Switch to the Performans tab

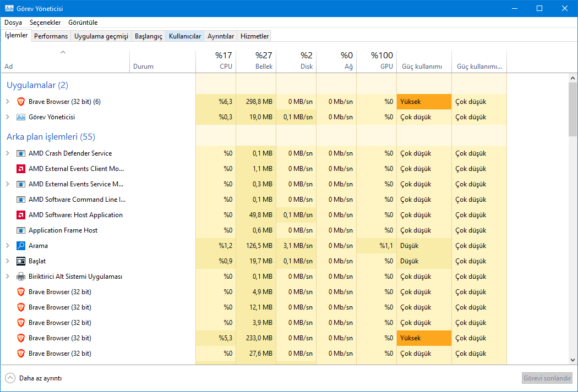pyautogui.click(x=51, y=36)
